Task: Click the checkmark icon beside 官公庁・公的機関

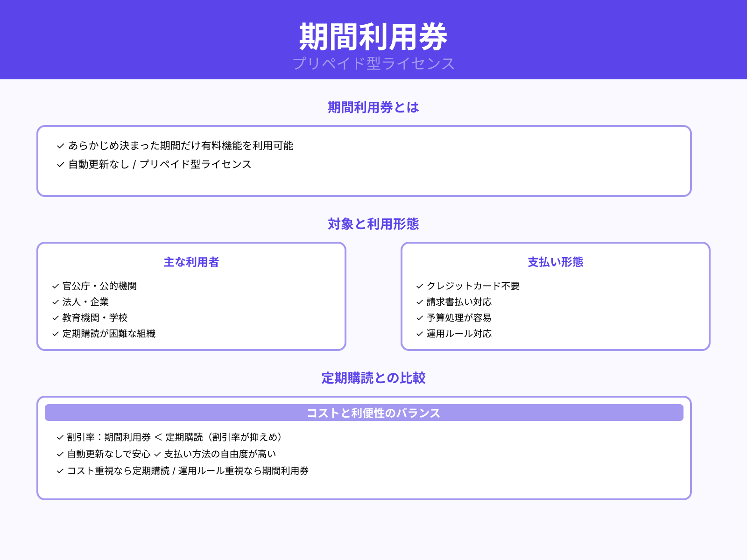Action: point(54,286)
